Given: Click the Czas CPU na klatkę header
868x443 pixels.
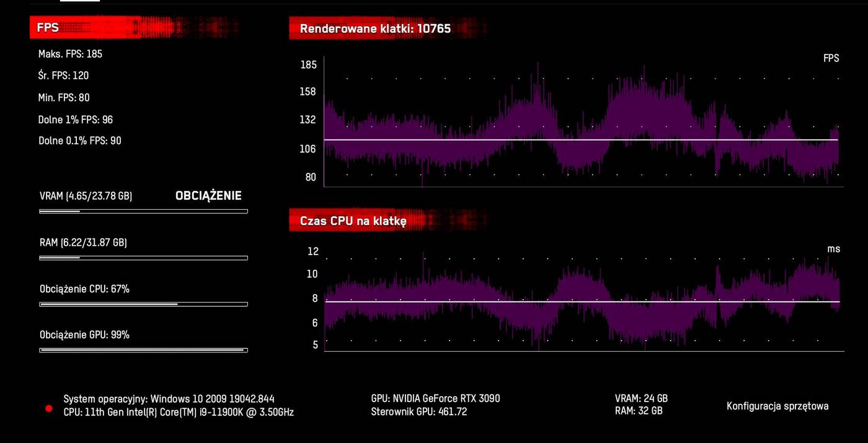Looking at the screenshot, I should 353,221.
